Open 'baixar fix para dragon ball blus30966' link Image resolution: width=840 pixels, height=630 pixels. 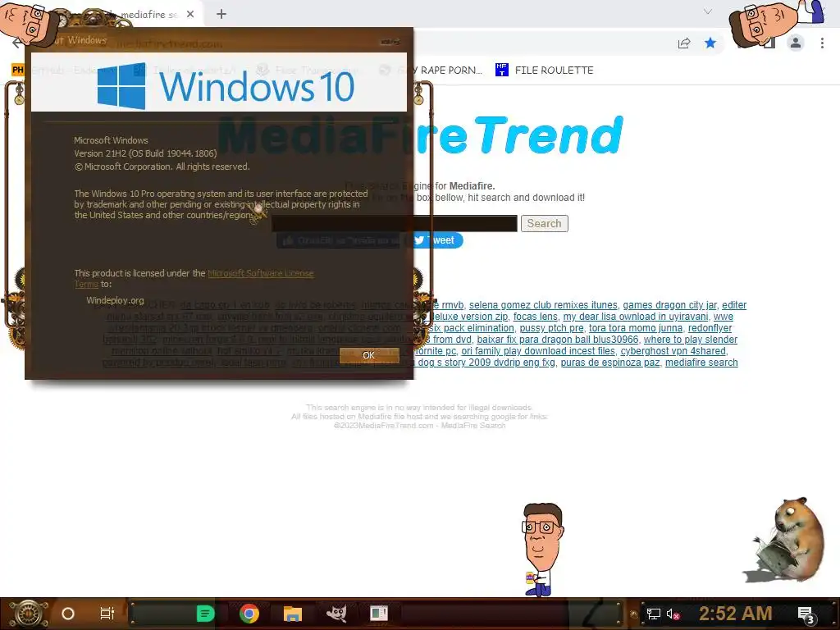[558, 340]
